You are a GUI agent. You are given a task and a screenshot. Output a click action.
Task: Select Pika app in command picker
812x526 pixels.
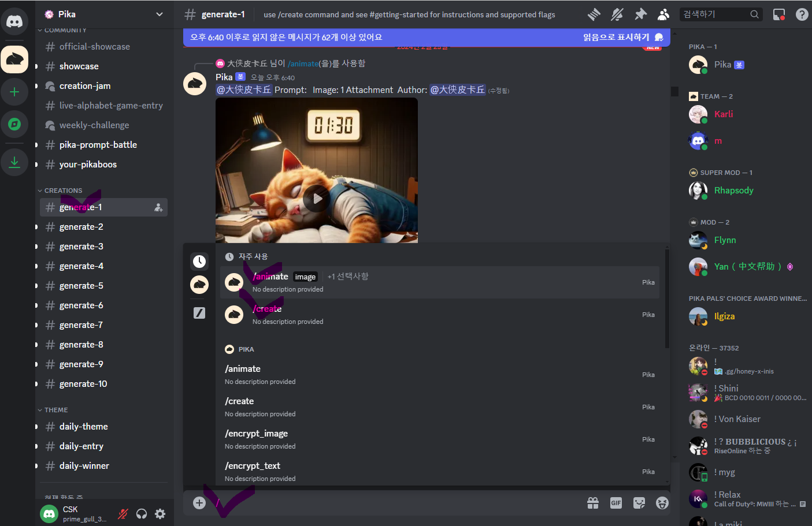coord(199,284)
